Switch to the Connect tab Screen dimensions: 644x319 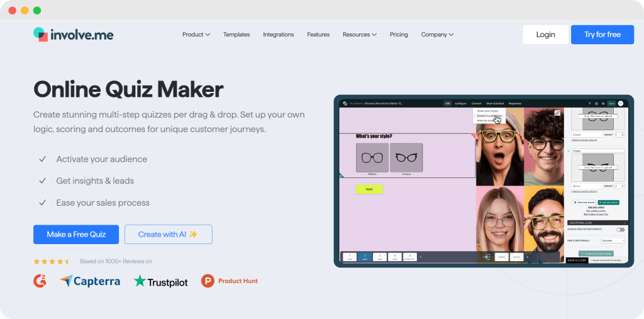477,104
